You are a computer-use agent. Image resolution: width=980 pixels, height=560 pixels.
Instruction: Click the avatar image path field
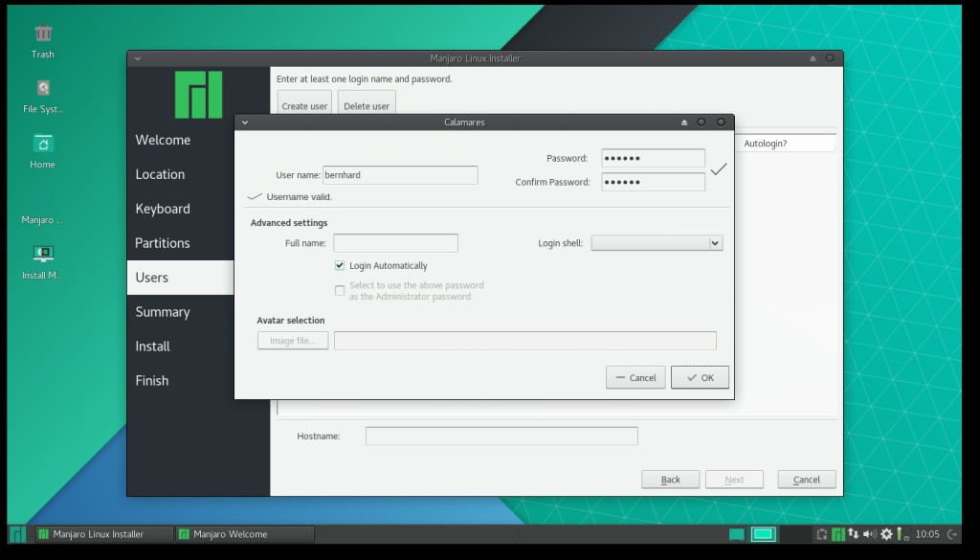click(525, 341)
